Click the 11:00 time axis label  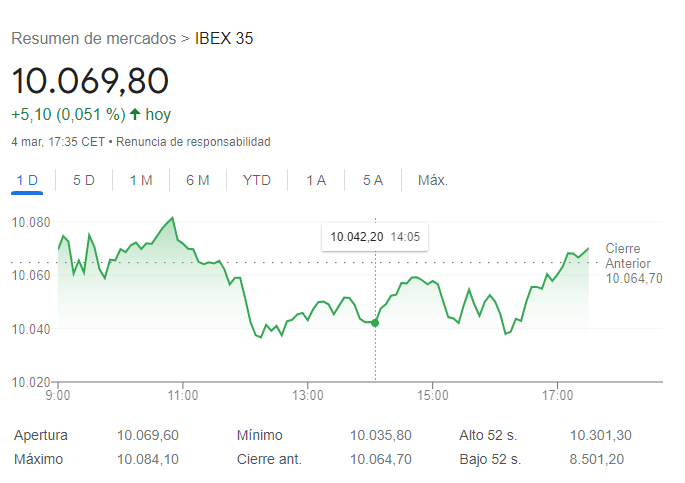point(182,395)
